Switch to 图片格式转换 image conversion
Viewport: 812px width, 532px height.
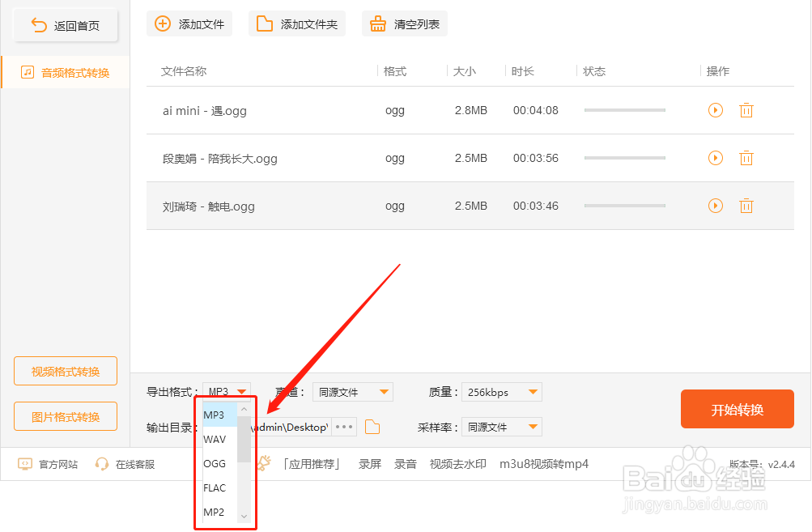tap(65, 416)
